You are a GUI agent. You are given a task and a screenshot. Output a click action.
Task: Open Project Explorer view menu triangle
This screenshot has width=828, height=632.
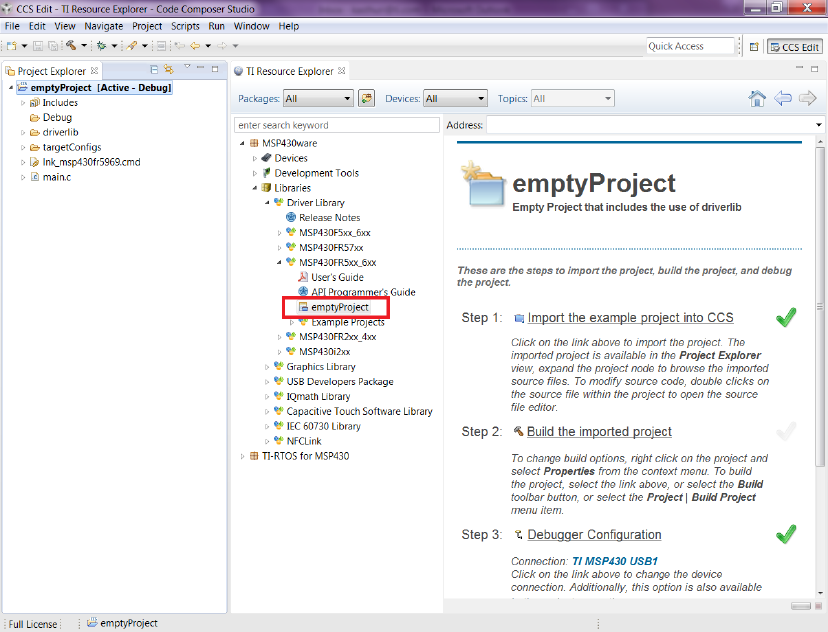coord(187,67)
